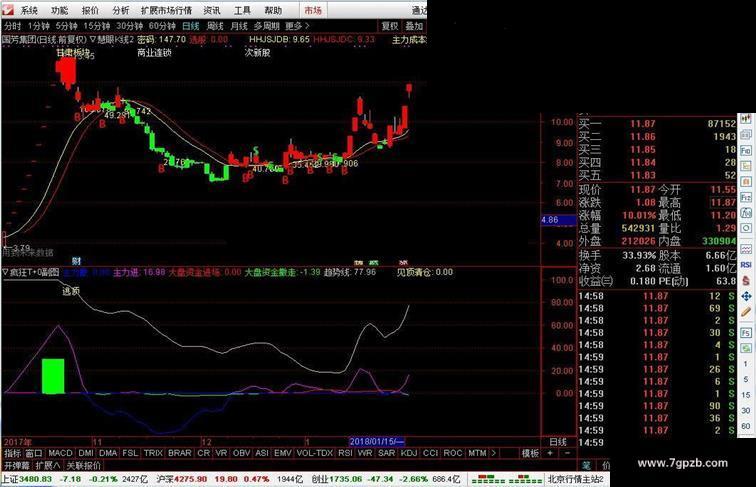
Task: Click the minus zoom-out button beside 模板
Action: tap(567, 453)
